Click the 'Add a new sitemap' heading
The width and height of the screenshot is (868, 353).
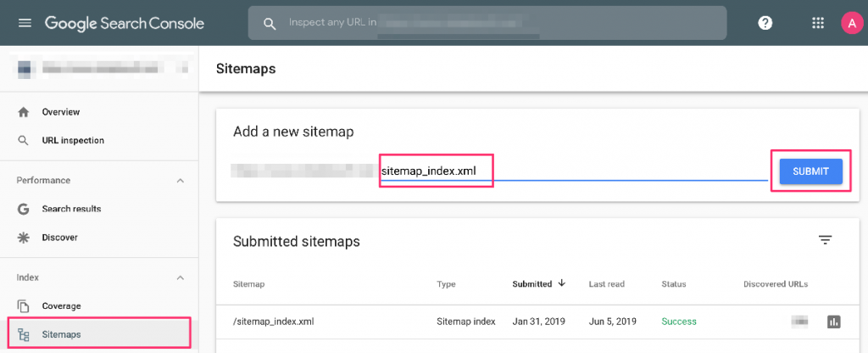[293, 132]
